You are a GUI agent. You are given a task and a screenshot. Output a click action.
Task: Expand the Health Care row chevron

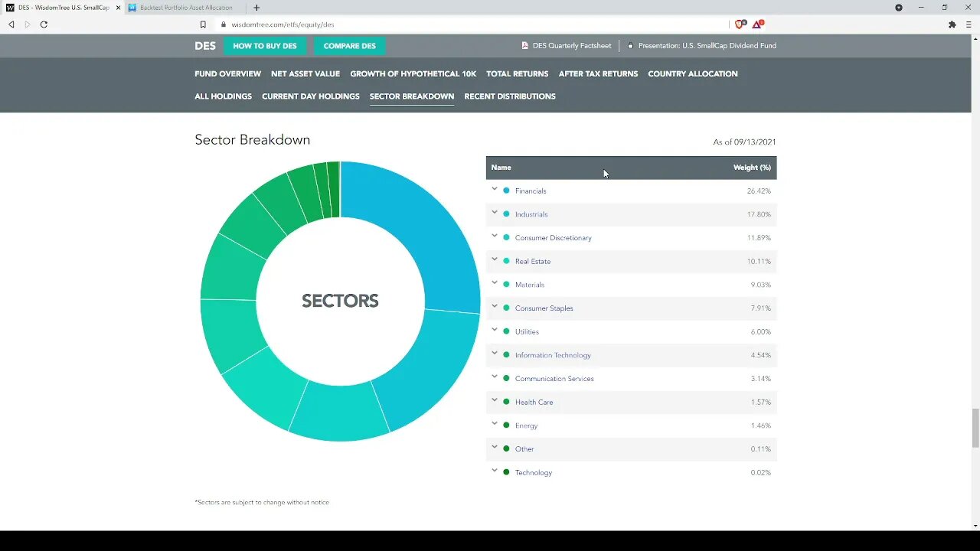tap(495, 400)
